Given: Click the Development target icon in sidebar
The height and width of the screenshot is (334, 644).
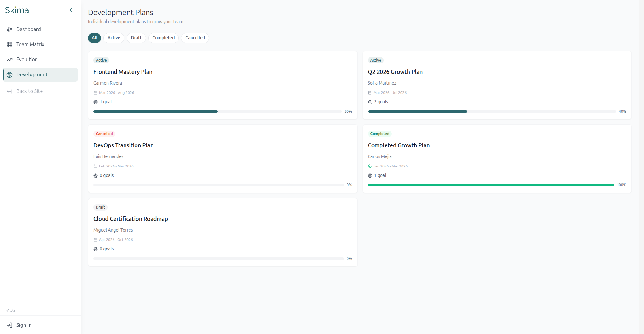Looking at the screenshot, I should click(9, 74).
